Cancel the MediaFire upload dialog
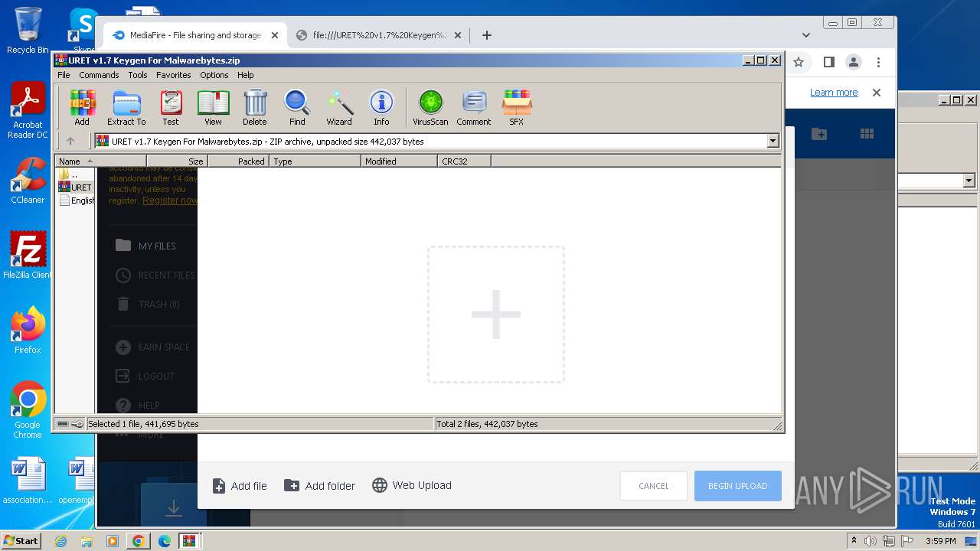The height and width of the screenshot is (551, 980). [654, 486]
